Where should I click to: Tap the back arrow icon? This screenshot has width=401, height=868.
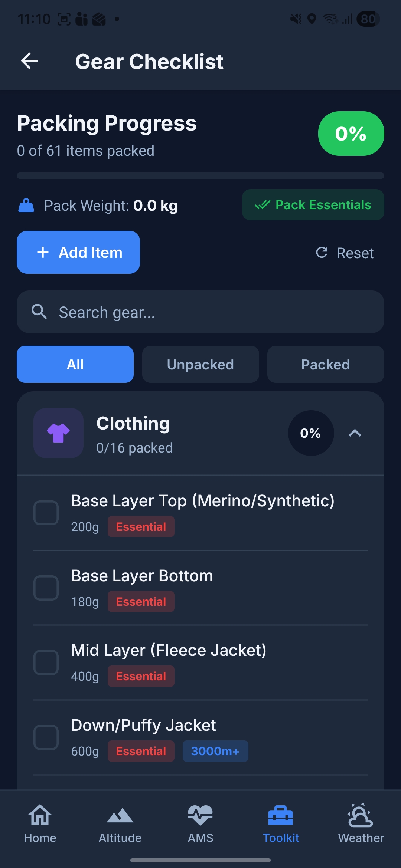(30, 61)
